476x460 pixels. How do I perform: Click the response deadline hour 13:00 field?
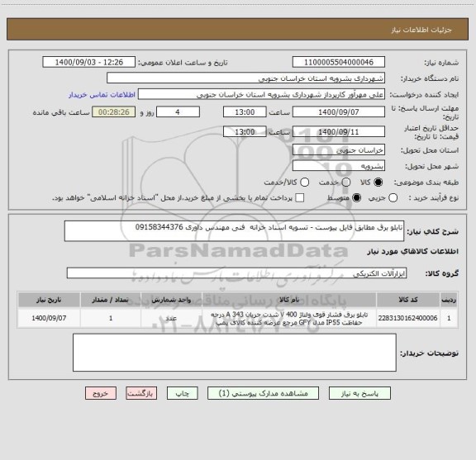pyautogui.click(x=245, y=112)
